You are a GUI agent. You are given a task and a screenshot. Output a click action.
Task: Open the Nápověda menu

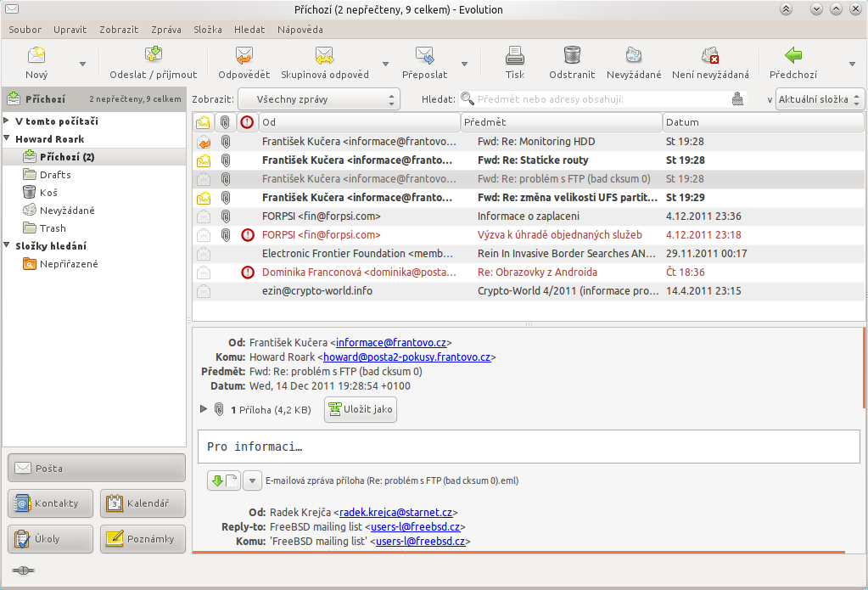point(300,29)
